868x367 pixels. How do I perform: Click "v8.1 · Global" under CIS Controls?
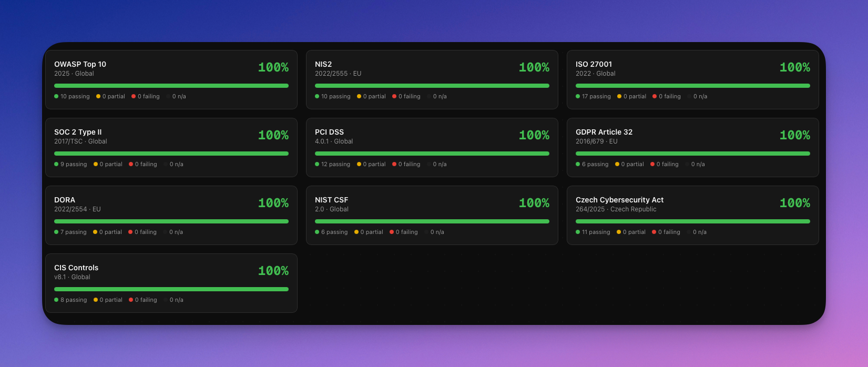(x=72, y=277)
